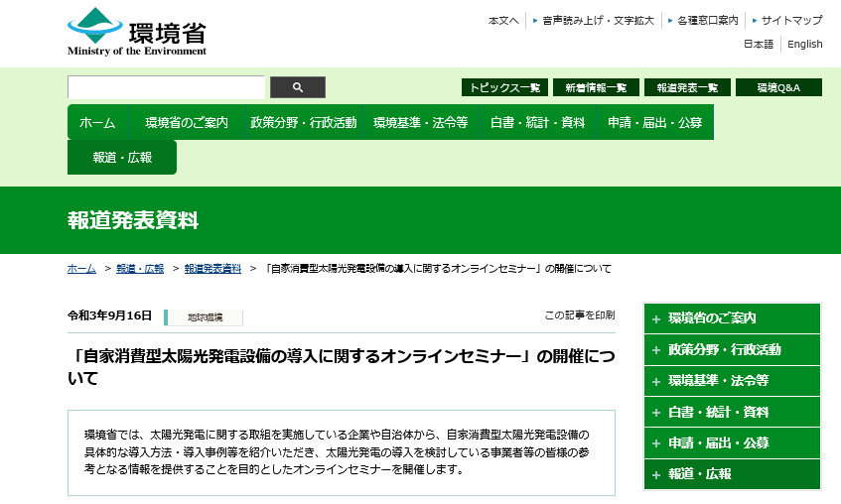Expand the 環境基準・法令等 sidebar item
The height and width of the screenshot is (504, 841).
732,381
